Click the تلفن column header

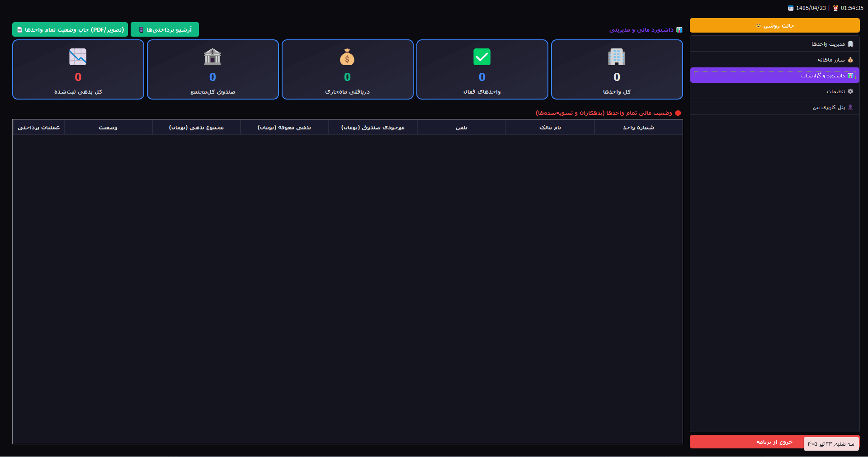462,128
